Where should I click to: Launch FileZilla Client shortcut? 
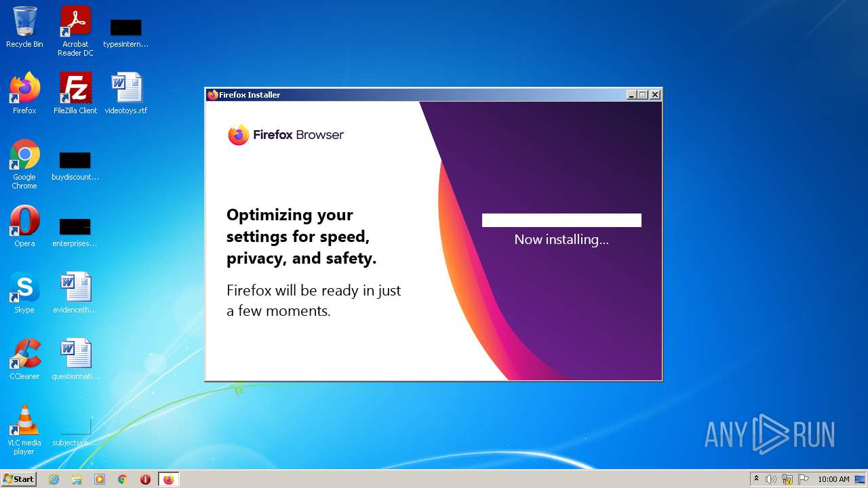click(75, 93)
